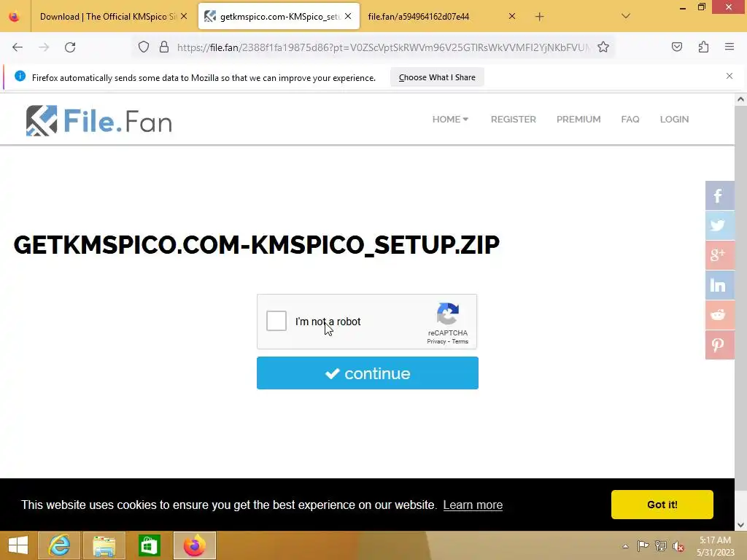Open the Learn more cookie link

(x=473, y=505)
